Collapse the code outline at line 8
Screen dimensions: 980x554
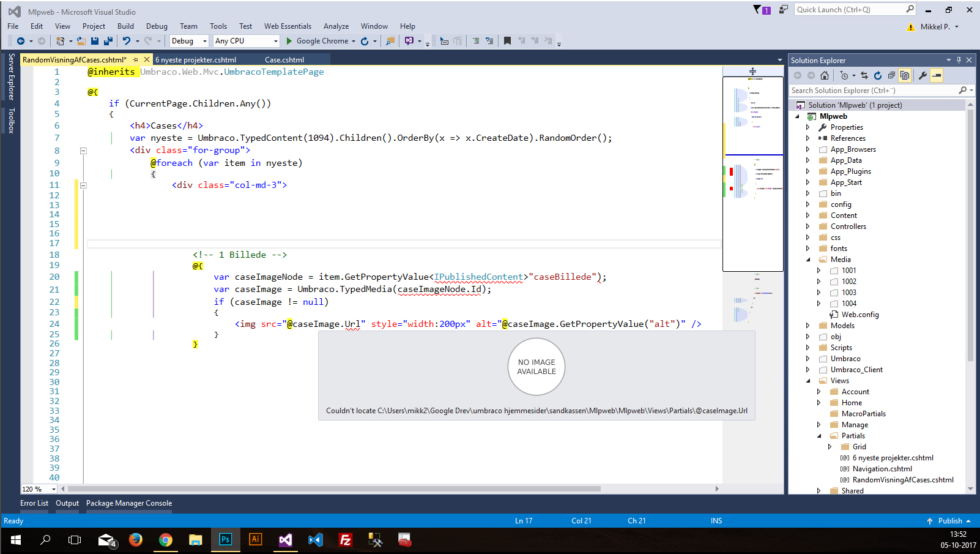coord(83,151)
